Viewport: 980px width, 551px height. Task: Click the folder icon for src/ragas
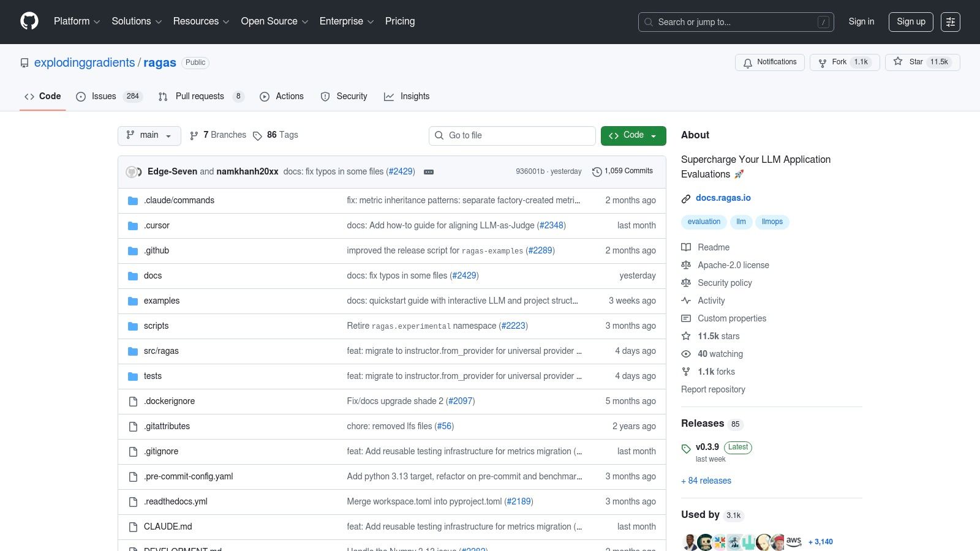pyautogui.click(x=133, y=351)
